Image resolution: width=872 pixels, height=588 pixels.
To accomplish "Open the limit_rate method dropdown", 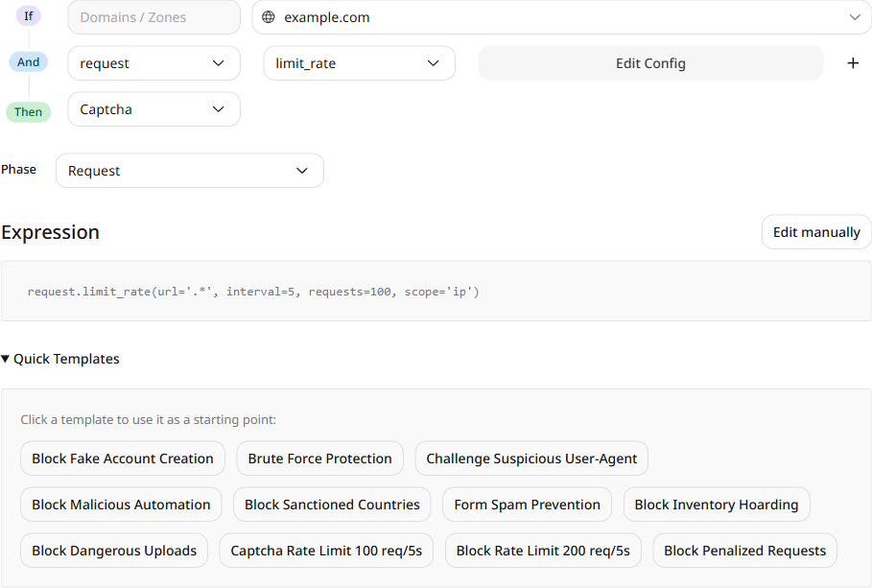I will 359,63.
